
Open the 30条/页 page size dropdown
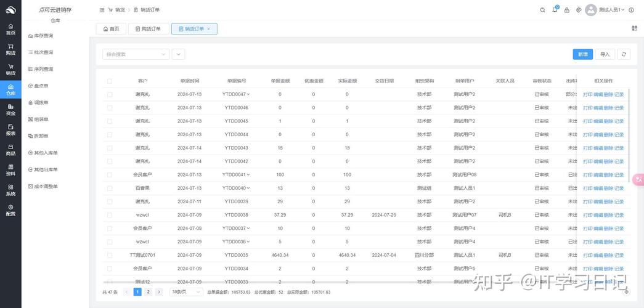pyautogui.click(x=187, y=292)
